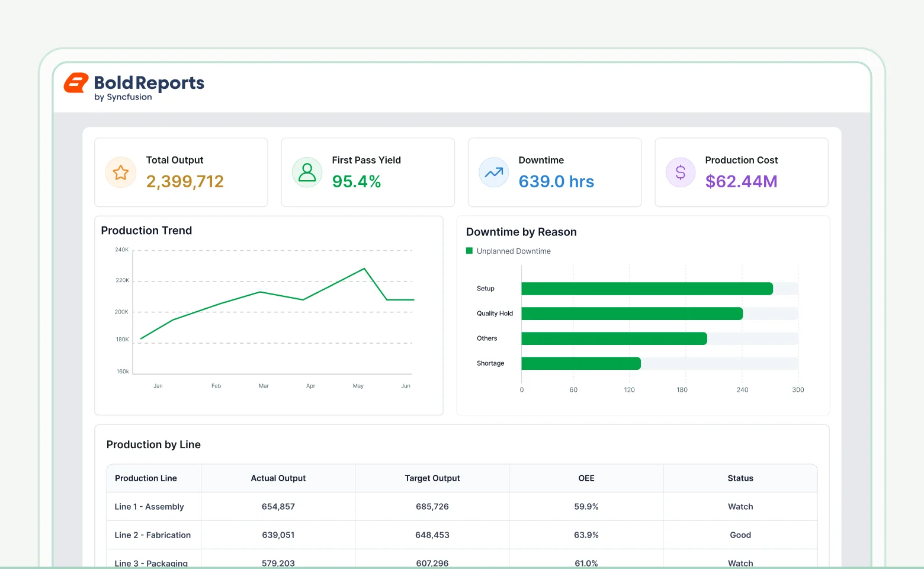Click OEE cell 63.9%

click(586, 535)
